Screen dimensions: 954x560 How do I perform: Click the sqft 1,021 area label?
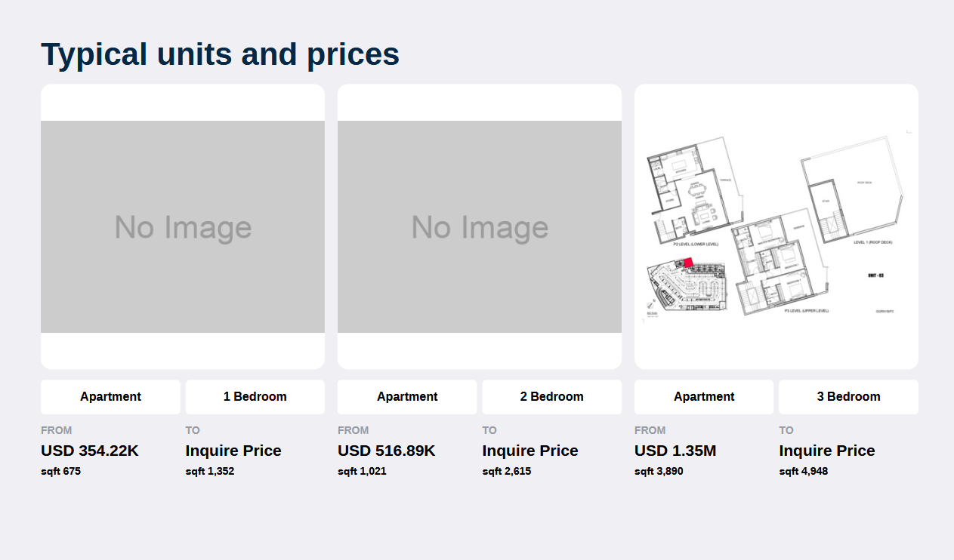[x=362, y=472]
